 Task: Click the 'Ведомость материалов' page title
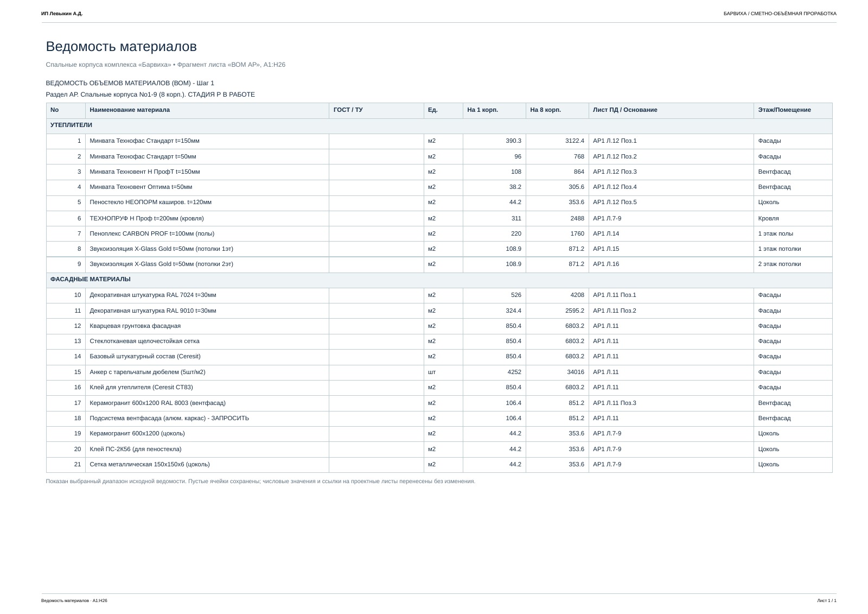pos(121,47)
